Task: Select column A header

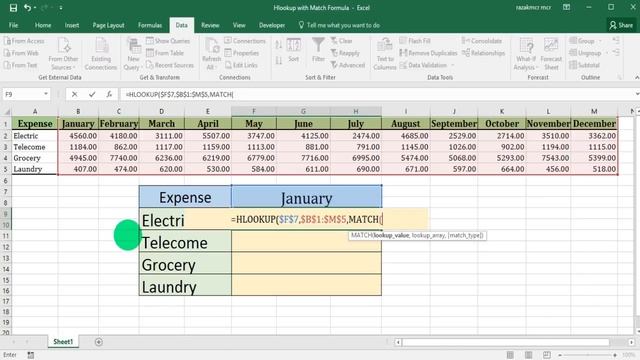Action: pyautogui.click(x=35, y=111)
